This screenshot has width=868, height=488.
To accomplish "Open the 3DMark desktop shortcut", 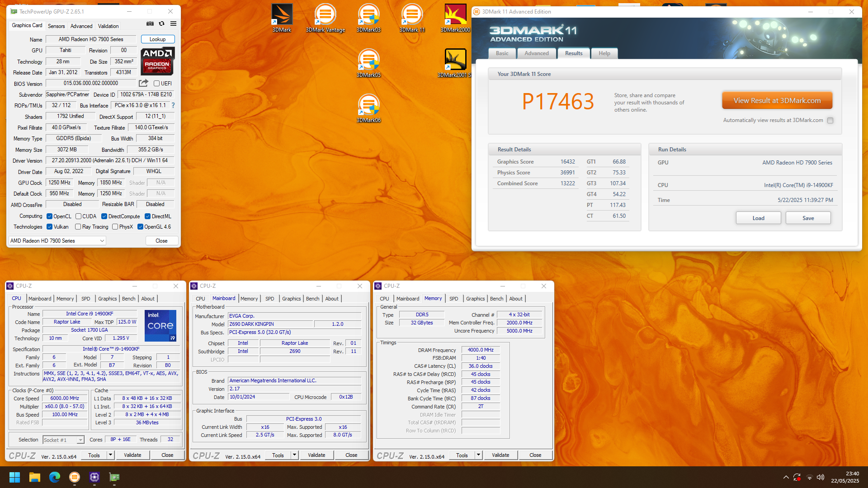I will (x=282, y=18).
